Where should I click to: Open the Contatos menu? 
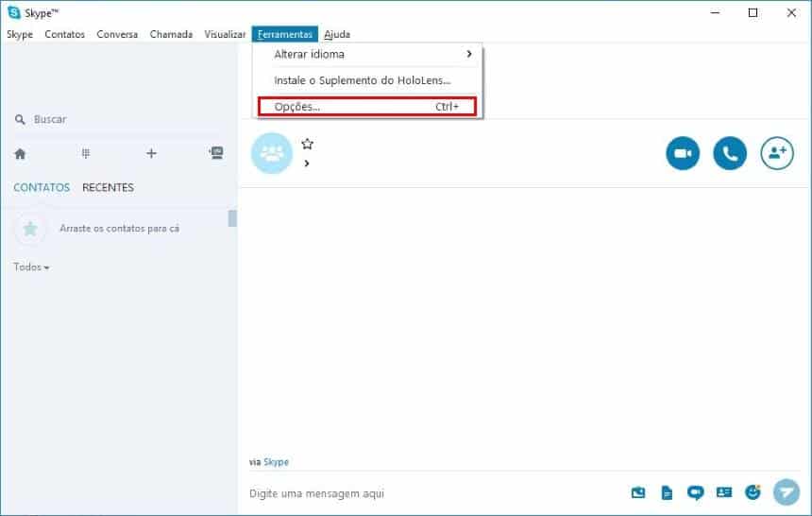[65, 34]
